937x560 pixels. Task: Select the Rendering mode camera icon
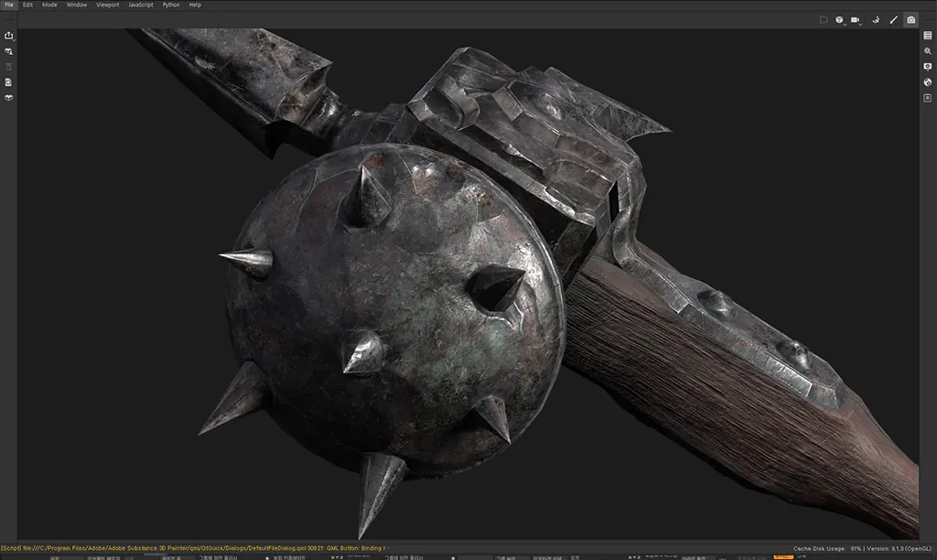coord(910,20)
